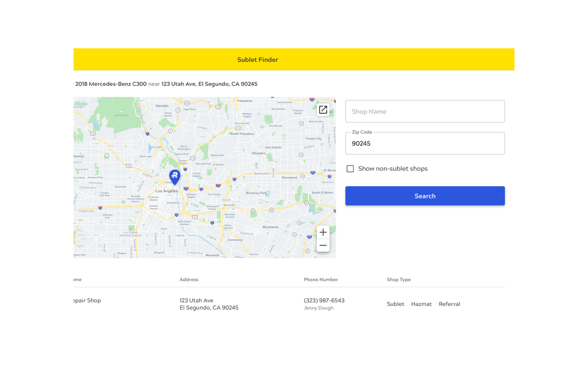Click the Phone Number column header

(321, 280)
